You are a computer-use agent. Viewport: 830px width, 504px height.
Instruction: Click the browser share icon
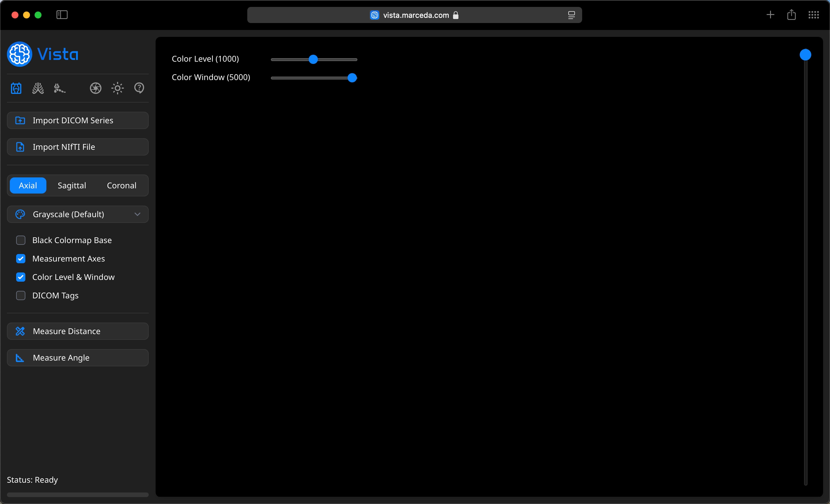(792, 15)
